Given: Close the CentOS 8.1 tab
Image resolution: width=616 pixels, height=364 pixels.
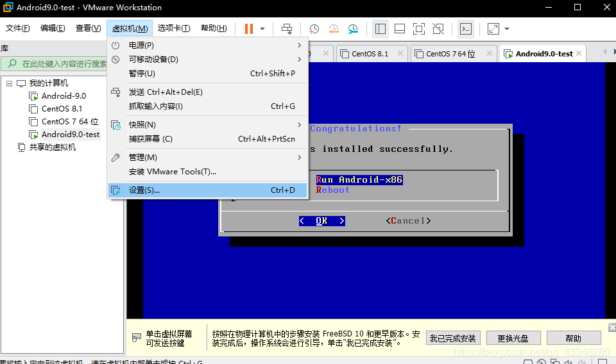Looking at the screenshot, I should click(400, 53).
